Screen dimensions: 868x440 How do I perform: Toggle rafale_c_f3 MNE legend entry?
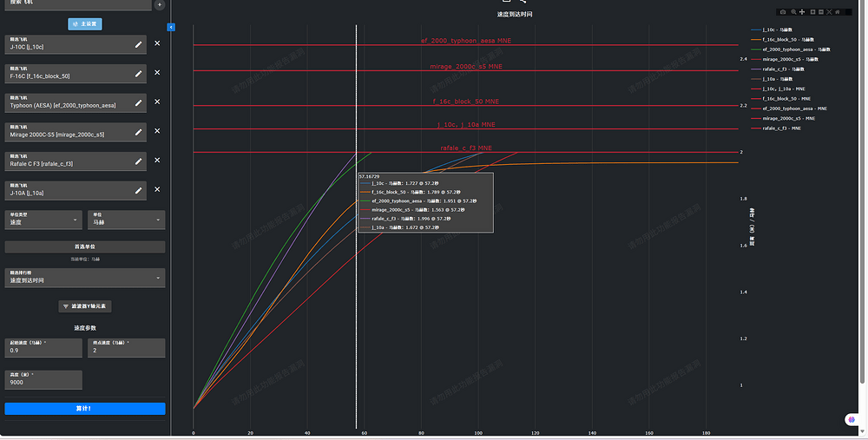776,128
